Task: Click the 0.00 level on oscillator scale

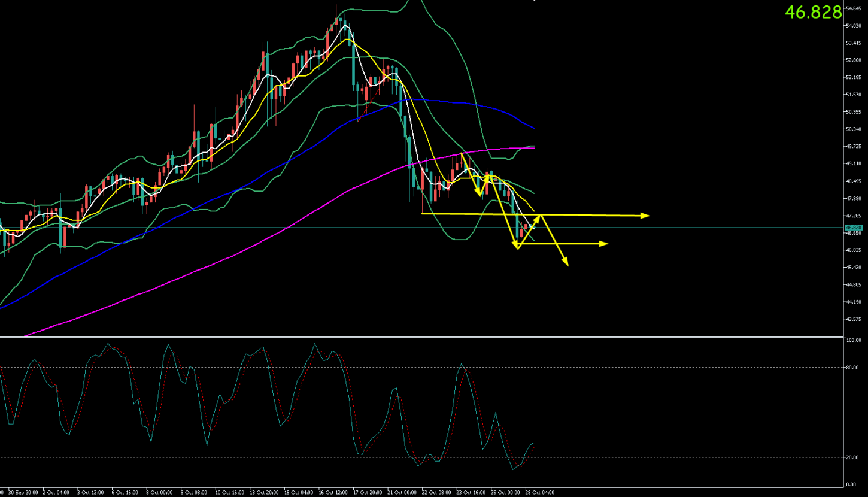Action: (851, 484)
